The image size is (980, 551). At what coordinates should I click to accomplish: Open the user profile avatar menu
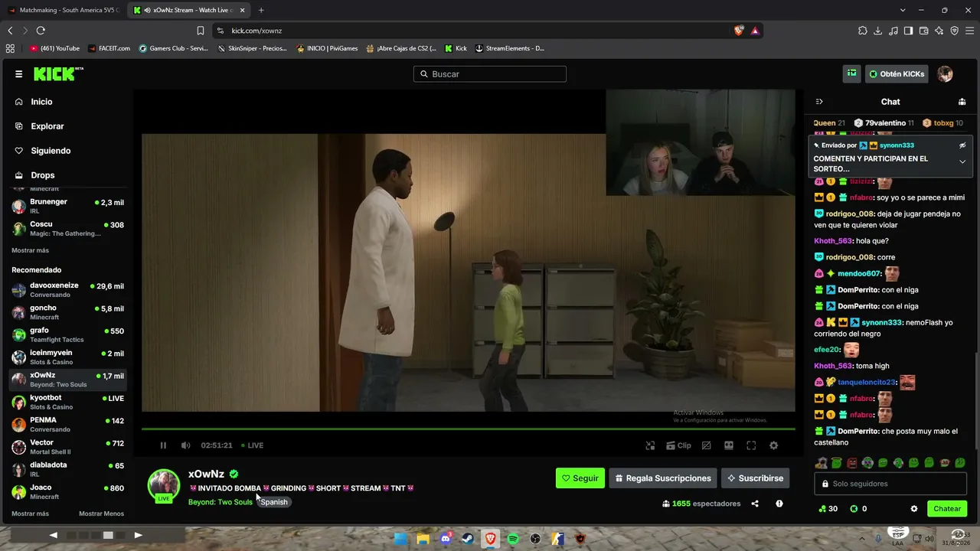click(946, 74)
